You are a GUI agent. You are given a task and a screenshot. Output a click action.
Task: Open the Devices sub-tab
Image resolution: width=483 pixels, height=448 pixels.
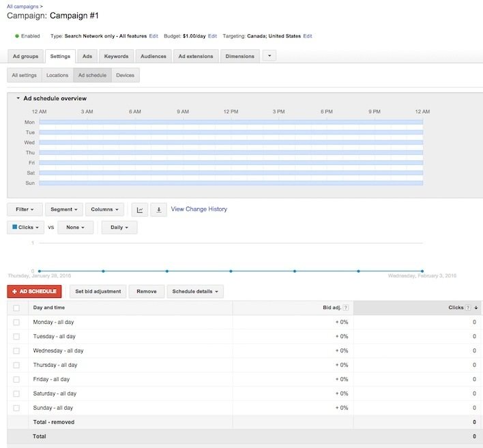[125, 75]
